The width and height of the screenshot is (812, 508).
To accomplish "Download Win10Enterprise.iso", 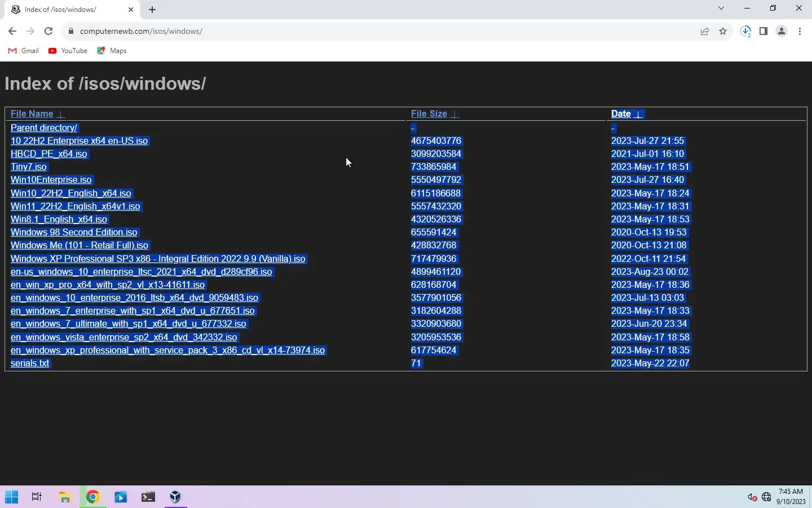I will [x=51, y=180].
